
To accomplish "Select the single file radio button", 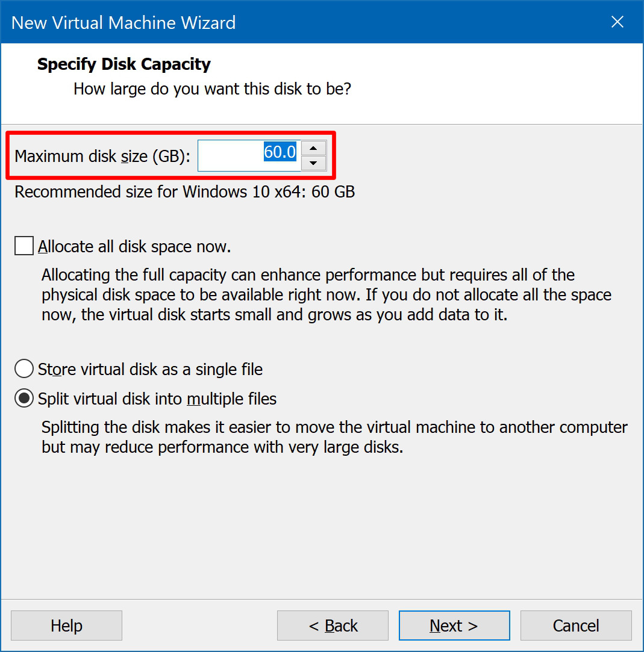I will (23, 369).
